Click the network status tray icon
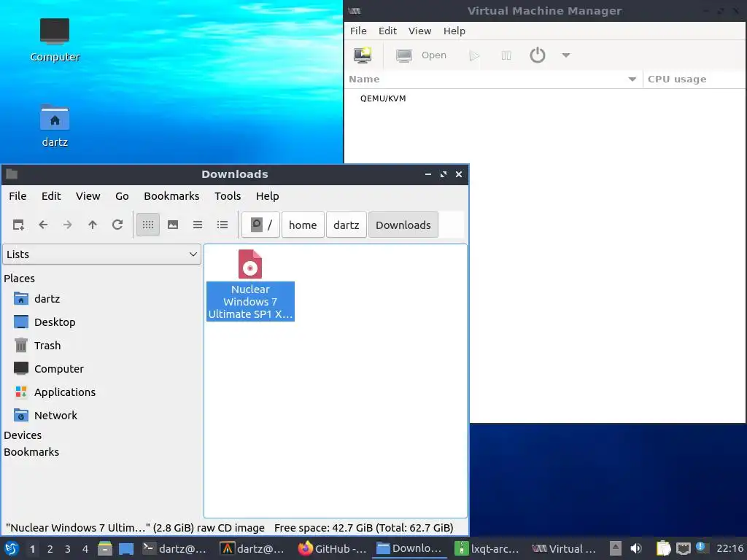This screenshot has width=747, height=560. [x=683, y=549]
